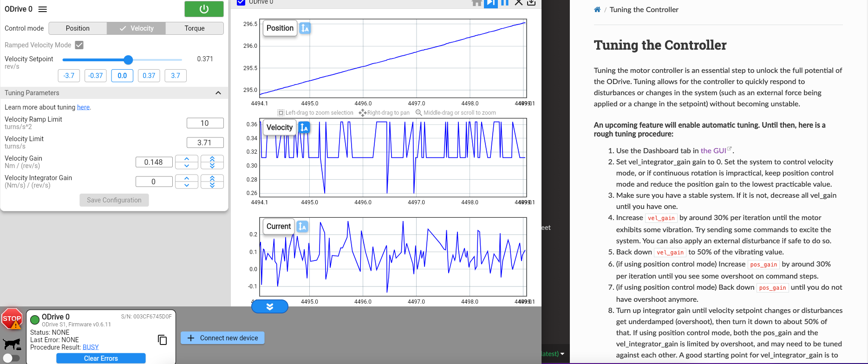Uncheck the ODrive 0 checkbox above the plots
Viewport: 868px width, 364px height.
click(241, 2)
